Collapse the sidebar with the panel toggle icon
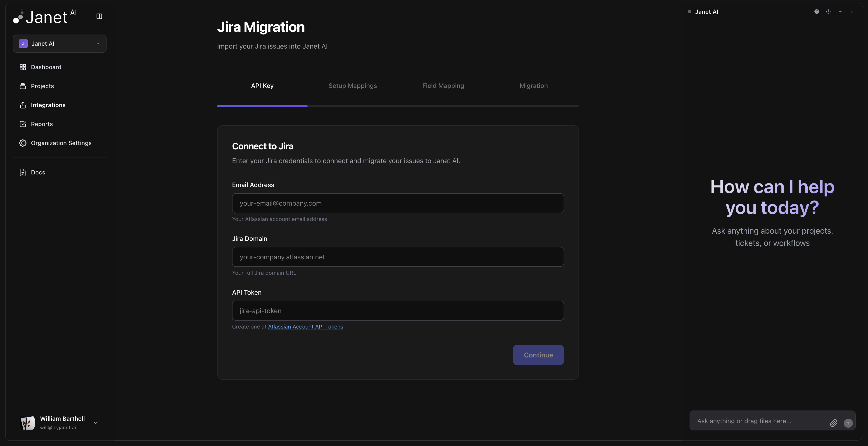The image size is (868, 446). [x=99, y=16]
